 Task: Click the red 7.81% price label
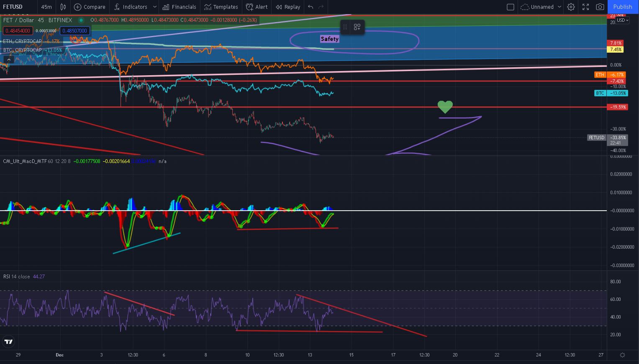point(616,43)
